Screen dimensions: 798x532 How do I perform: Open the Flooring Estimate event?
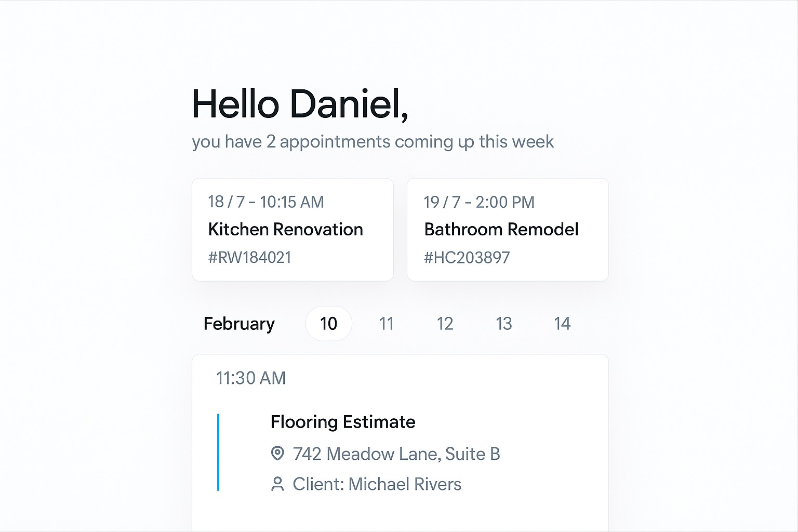pos(343,422)
